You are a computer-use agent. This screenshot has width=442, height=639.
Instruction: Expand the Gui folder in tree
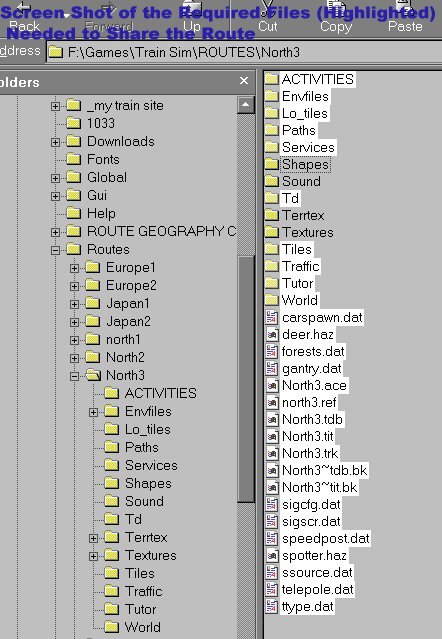(55, 196)
